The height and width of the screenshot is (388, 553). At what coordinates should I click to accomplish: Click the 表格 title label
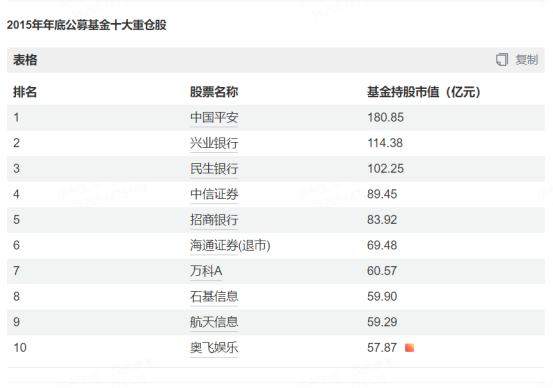click(25, 60)
